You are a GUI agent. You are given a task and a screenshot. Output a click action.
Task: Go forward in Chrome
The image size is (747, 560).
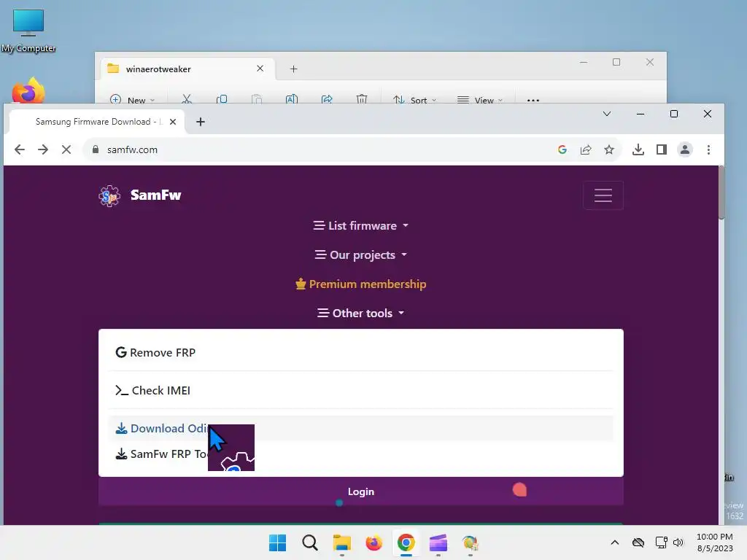[43, 149]
